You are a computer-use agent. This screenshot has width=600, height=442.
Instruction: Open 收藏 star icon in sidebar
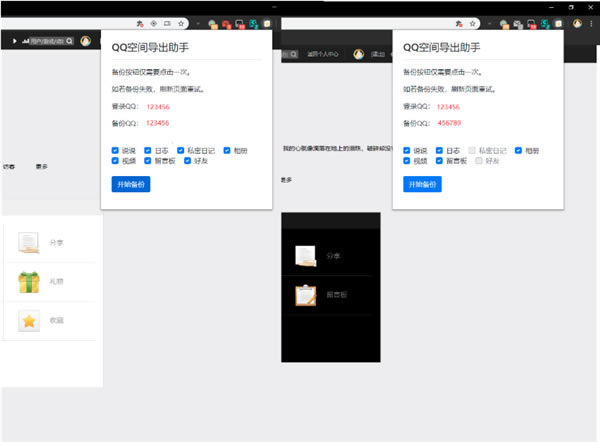(29, 321)
